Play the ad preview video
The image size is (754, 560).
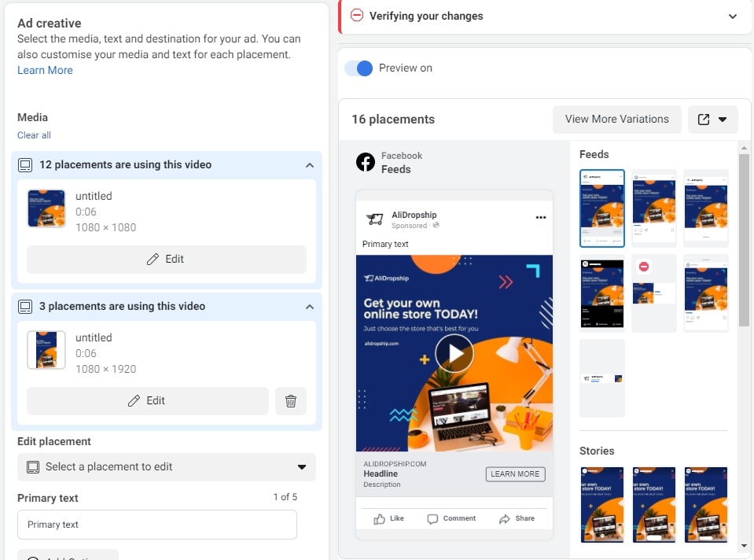454,354
